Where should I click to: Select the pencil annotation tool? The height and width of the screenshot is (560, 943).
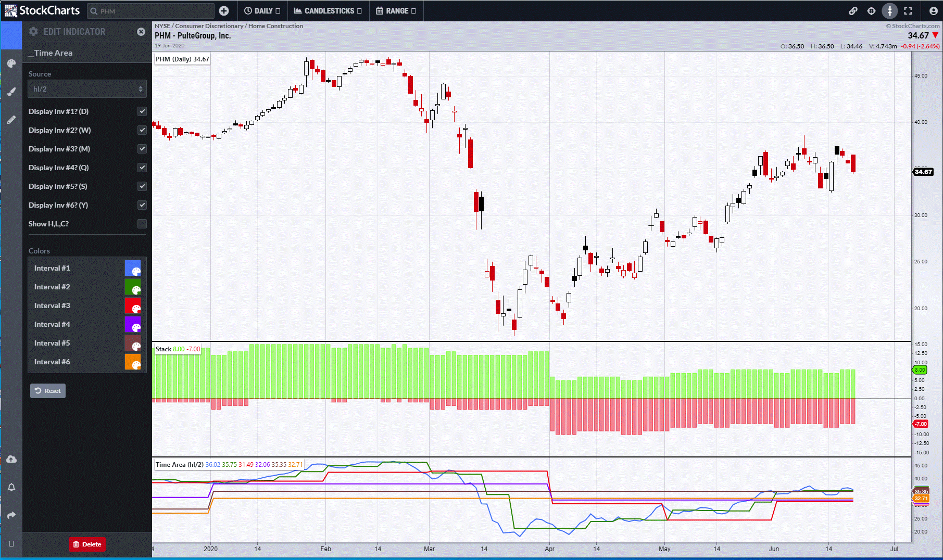click(11, 120)
